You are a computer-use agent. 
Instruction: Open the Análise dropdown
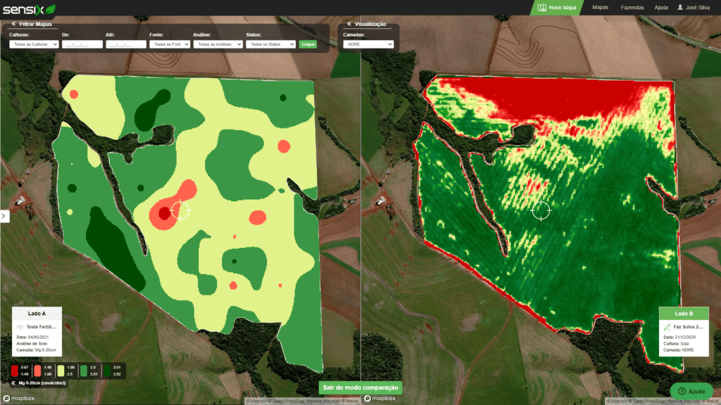tap(217, 44)
